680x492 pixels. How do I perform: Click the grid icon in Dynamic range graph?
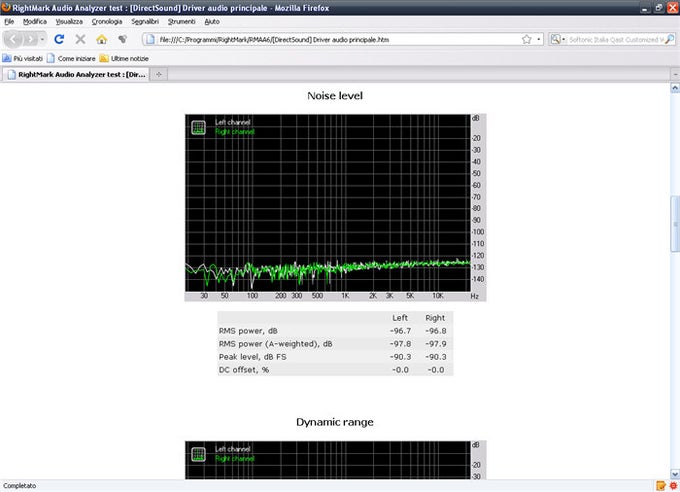(x=199, y=454)
